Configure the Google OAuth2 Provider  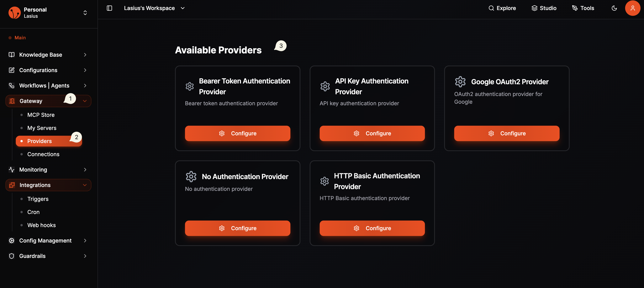(x=506, y=133)
